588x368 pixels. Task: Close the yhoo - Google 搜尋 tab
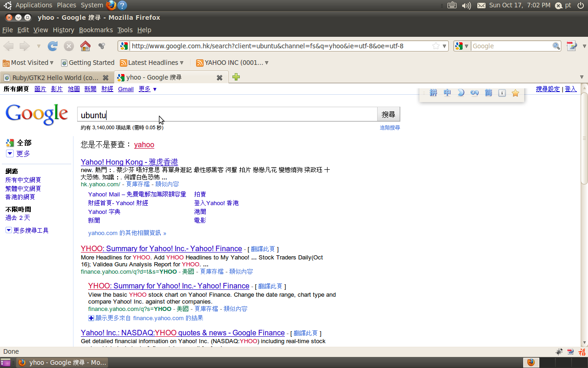point(220,78)
